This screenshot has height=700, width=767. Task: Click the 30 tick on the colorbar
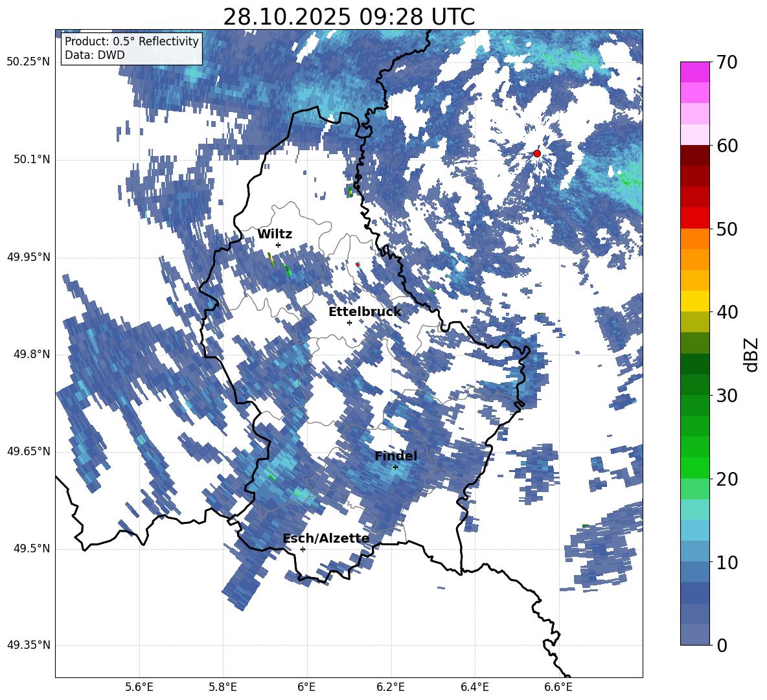click(x=727, y=396)
